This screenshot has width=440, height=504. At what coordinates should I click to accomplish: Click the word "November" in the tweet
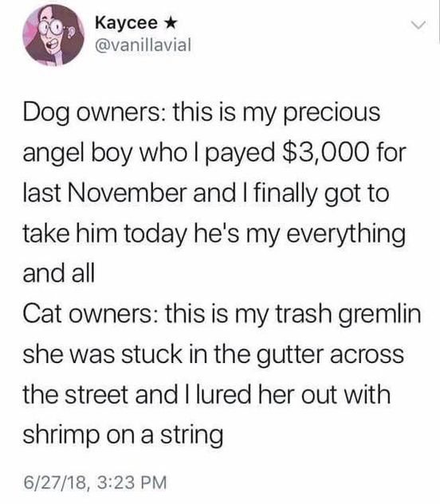point(127,193)
